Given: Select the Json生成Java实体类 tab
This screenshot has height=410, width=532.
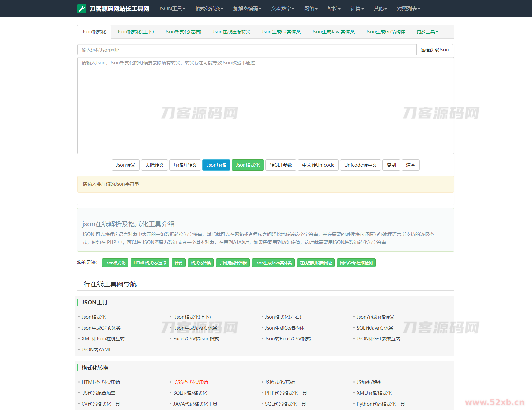Looking at the screenshot, I should [333, 32].
